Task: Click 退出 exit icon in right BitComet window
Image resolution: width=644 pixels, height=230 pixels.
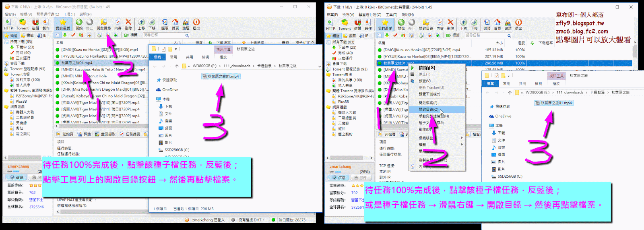Action: (x=518, y=25)
